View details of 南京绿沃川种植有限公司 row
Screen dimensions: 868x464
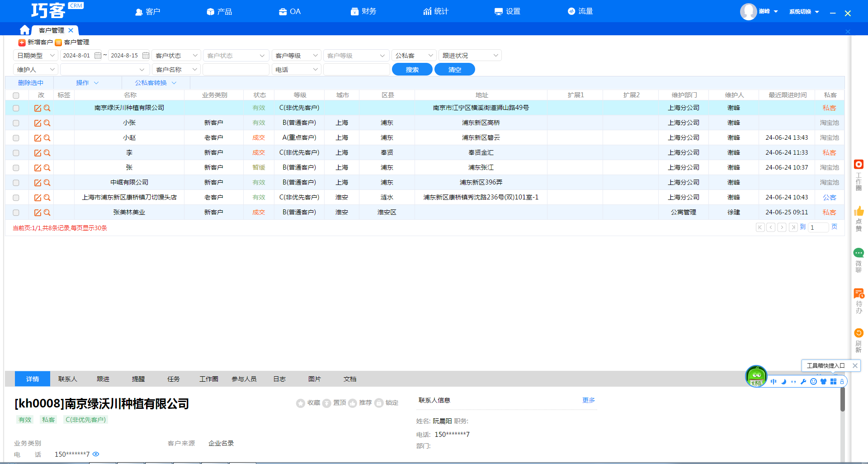click(x=47, y=108)
